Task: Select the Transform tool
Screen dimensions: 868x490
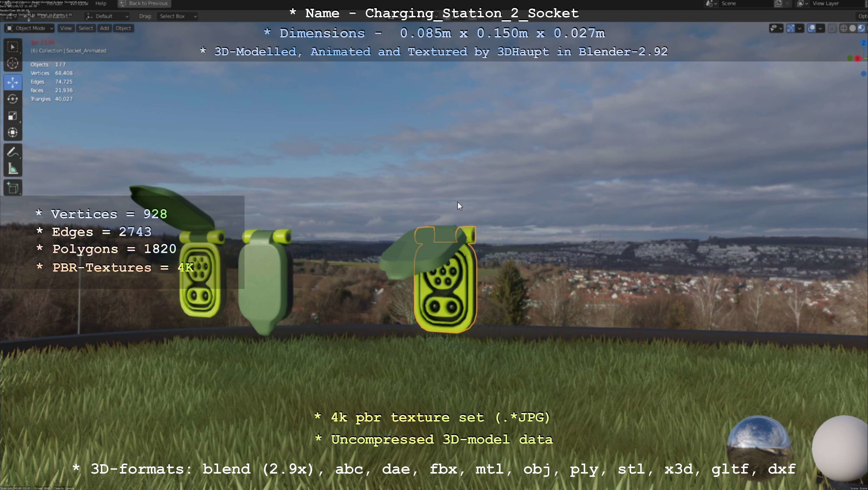Action: [x=13, y=132]
